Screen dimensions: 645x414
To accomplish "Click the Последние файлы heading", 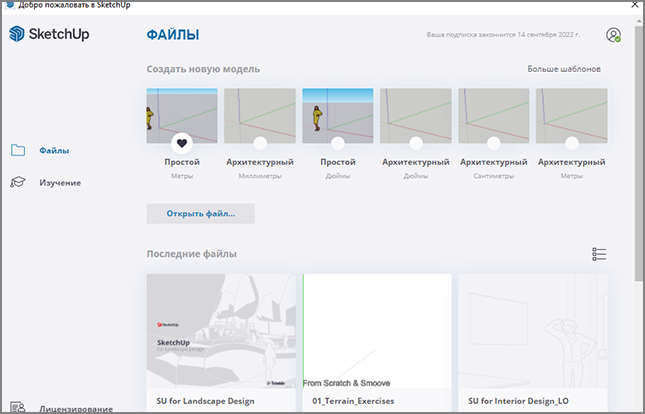I will point(192,254).
